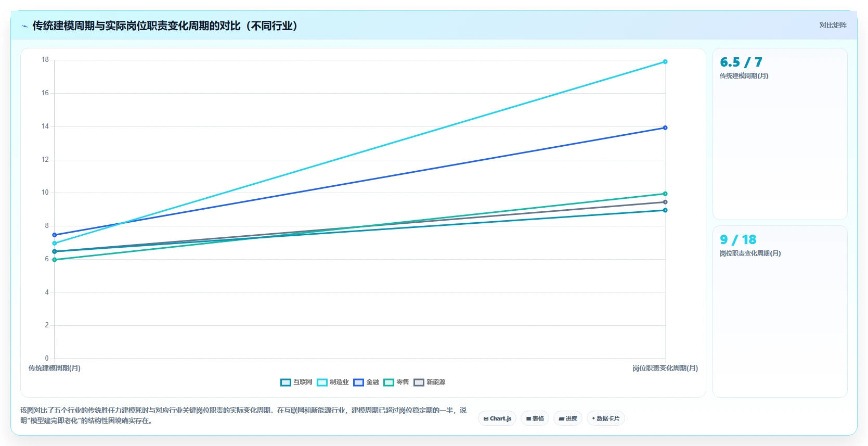Click the y-axis value 10
Viewport: 868px width, 446px height.
click(45, 193)
